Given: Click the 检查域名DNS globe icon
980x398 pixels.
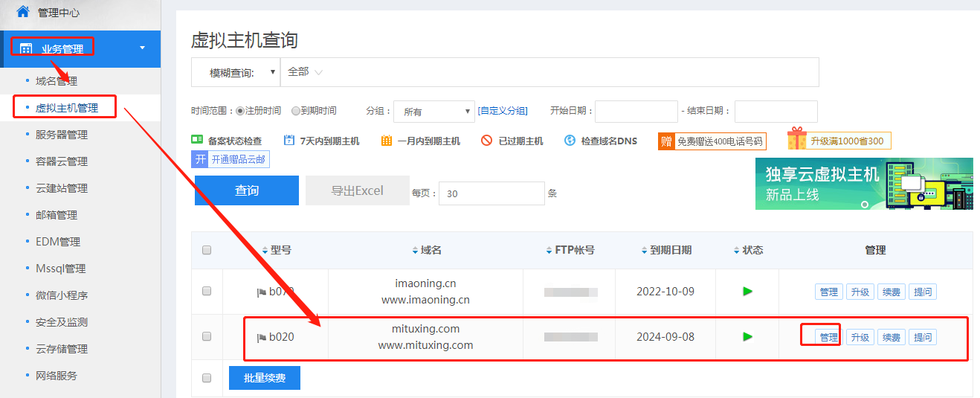Looking at the screenshot, I should 570,140.
